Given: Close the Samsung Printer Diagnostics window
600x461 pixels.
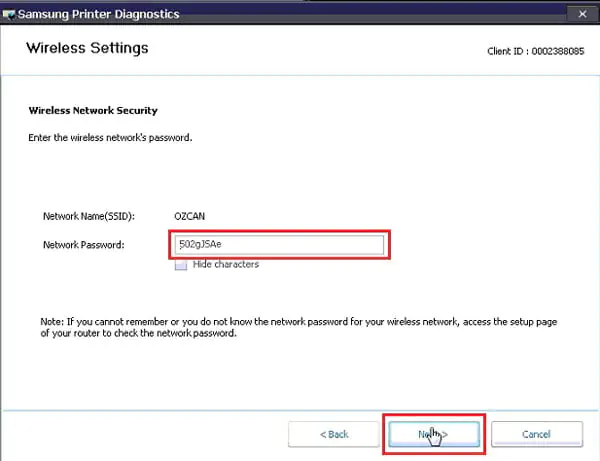Looking at the screenshot, I should [581, 13].
